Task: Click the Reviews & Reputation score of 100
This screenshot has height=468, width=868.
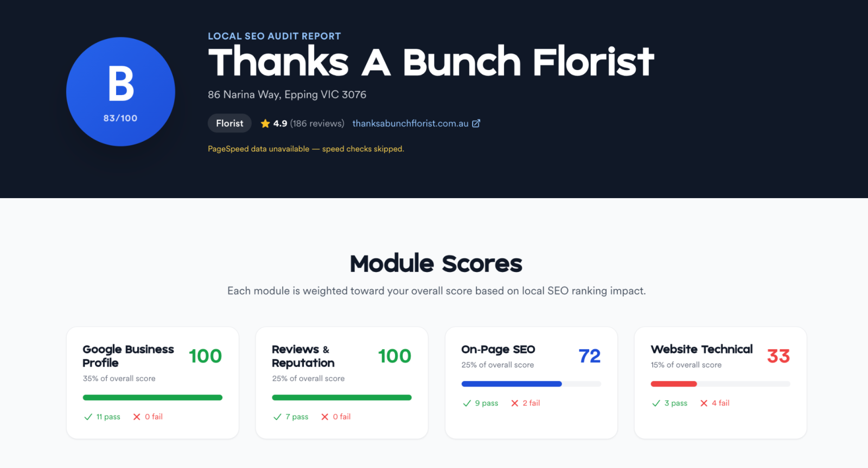Action: pos(394,356)
